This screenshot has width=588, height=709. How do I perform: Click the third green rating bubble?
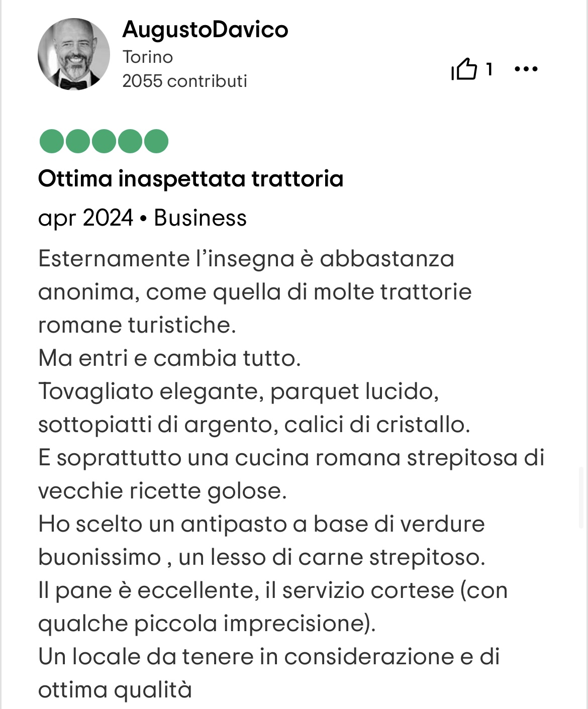click(104, 141)
